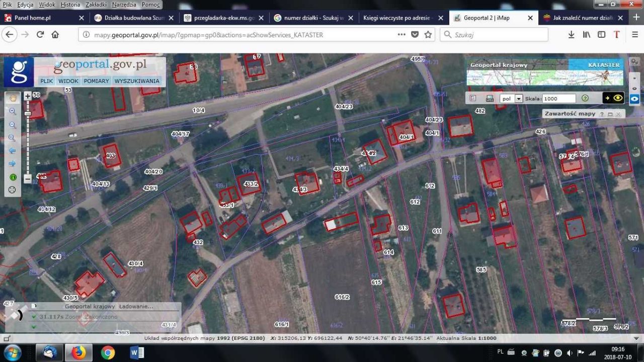Activate the zoom-in magnifier tool

pyautogui.click(x=13, y=111)
